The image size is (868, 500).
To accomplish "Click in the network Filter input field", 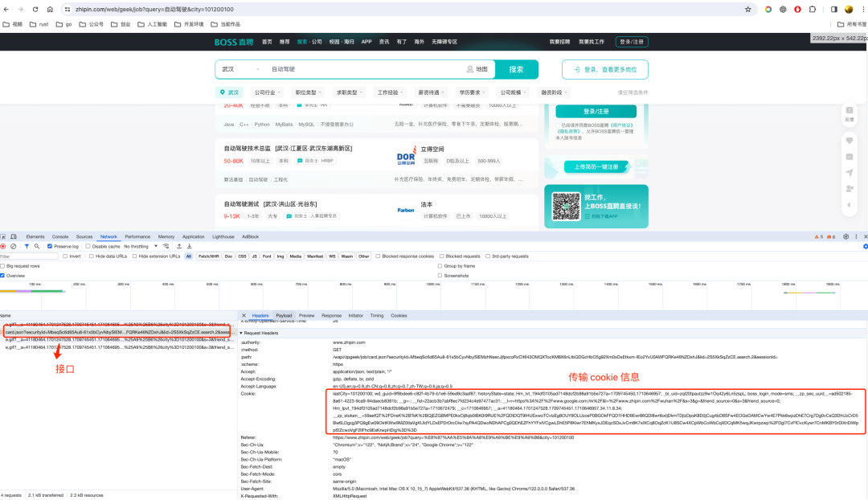I will [29, 256].
